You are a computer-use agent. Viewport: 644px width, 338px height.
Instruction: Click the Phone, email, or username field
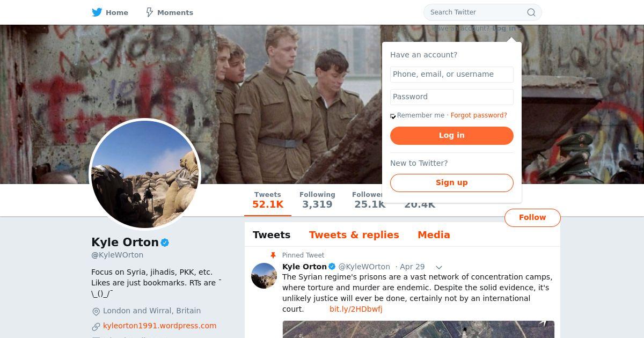coord(451,74)
